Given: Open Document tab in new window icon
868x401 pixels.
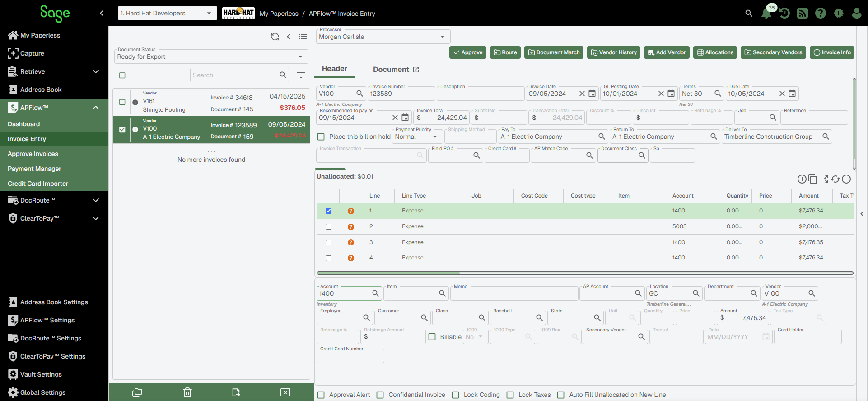Looking at the screenshot, I should (x=416, y=70).
